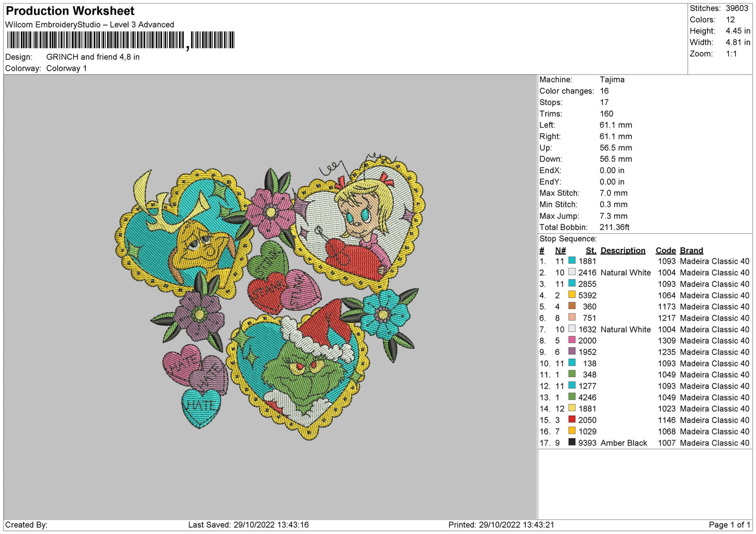
Task: Click the pink swatch in stop row 8
Action: pyautogui.click(x=572, y=340)
